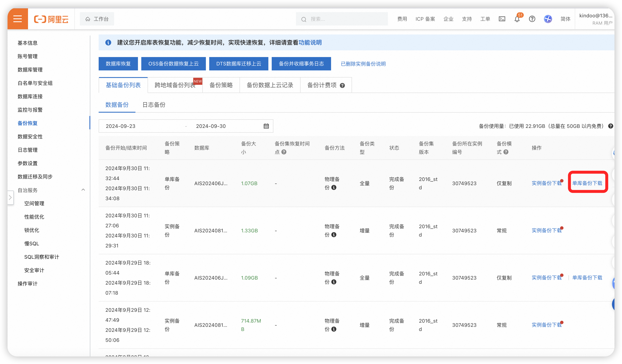Open 慢SQL under 自治服务
Screen dimensions: 622x364
(32, 244)
